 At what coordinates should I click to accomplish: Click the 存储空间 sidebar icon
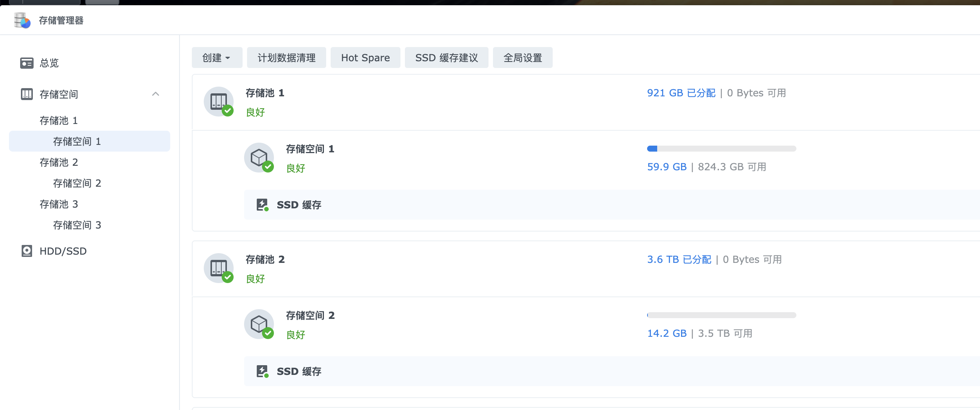pos(26,94)
